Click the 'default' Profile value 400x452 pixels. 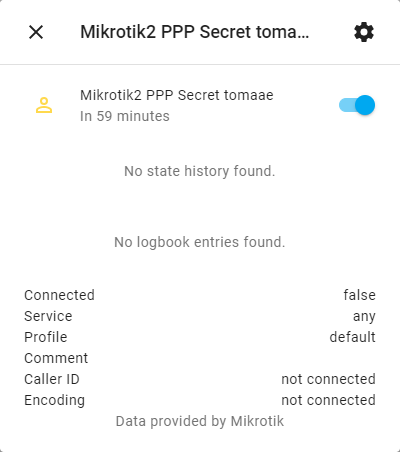(x=352, y=337)
